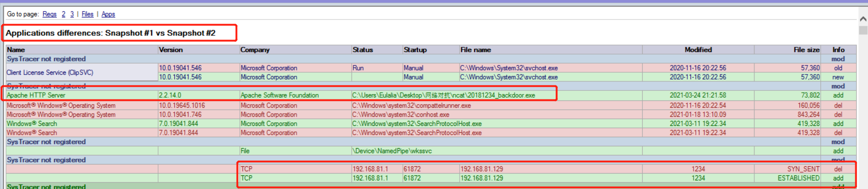The width and height of the screenshot is (868, 189).
Task: Go to Regs page 2
Action: [x=64, y=14]
